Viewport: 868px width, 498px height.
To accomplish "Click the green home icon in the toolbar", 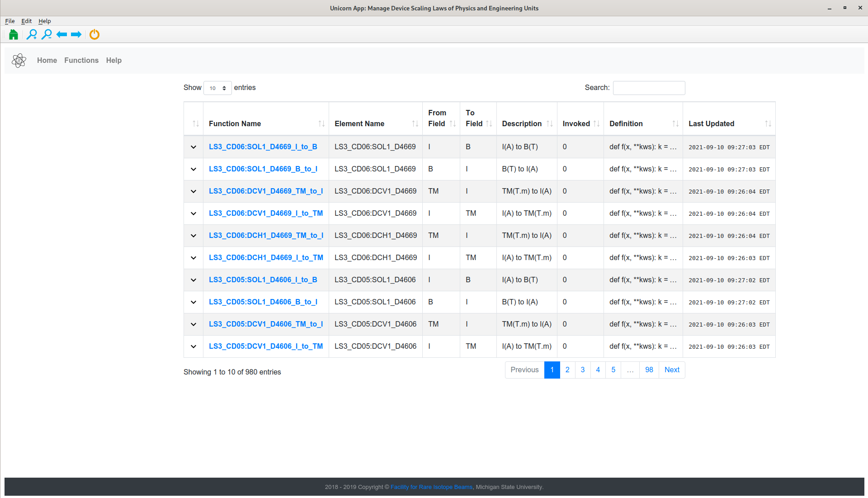I will point(13,34).
